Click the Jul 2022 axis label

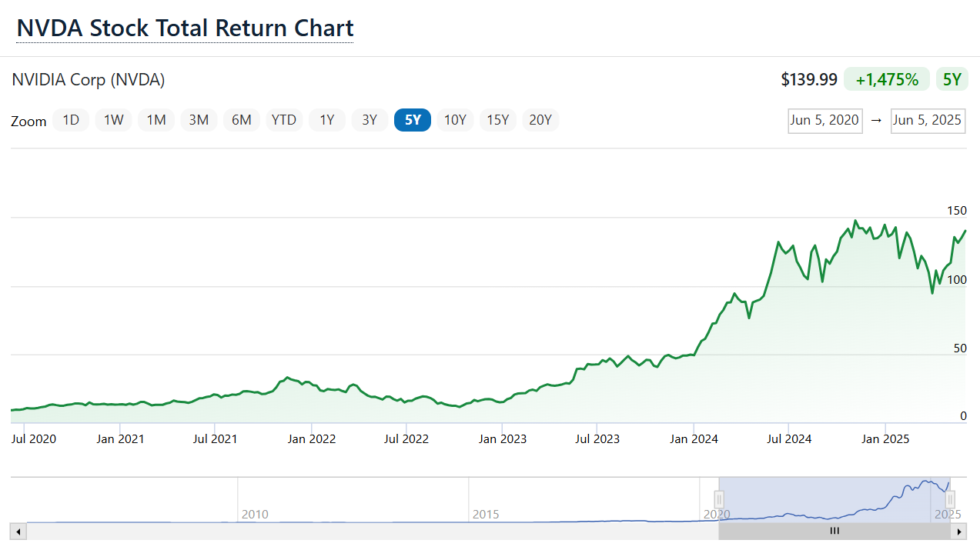[x=406, y=439]
